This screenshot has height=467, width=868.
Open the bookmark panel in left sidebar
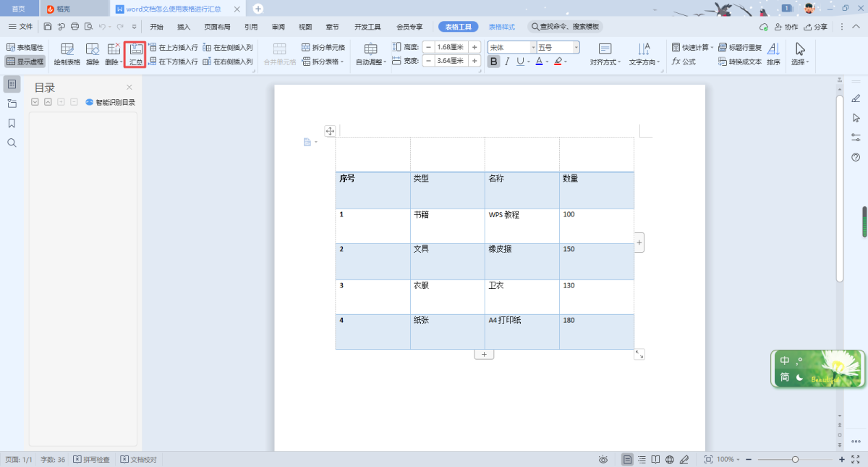[x=12, y=123]
